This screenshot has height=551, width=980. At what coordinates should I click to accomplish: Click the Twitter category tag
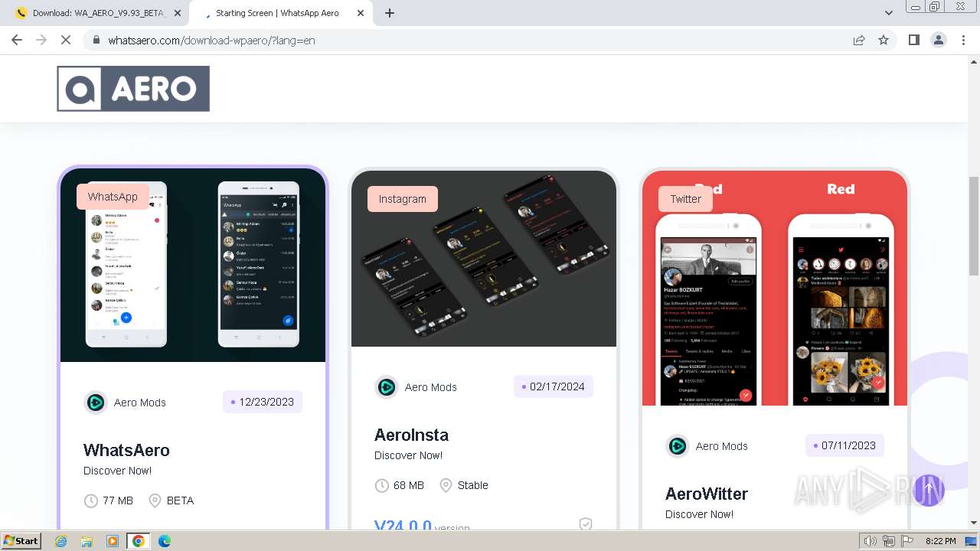pos(685,199)
